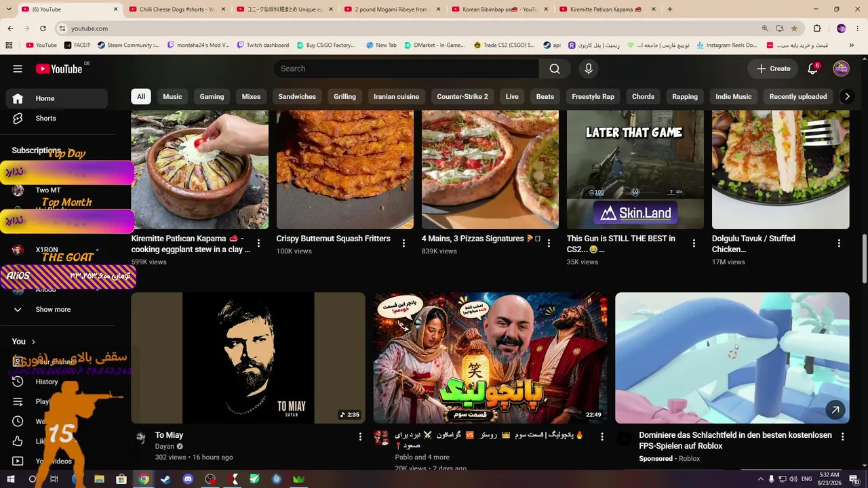
Task: Play the To Miay video thumbnail
Action: (248, 358)
